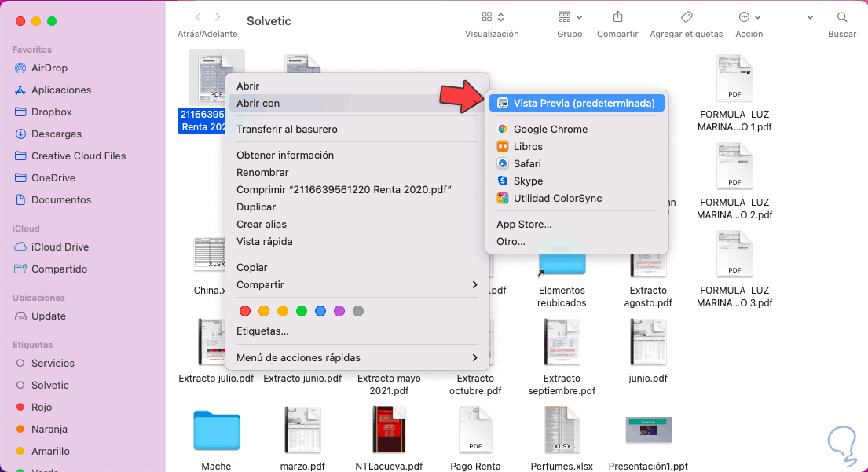Expand the Compartir submenu in the context menu
The width and height of the screenshot is (868, 472).
pyautogui.click(x=357, y=284)
